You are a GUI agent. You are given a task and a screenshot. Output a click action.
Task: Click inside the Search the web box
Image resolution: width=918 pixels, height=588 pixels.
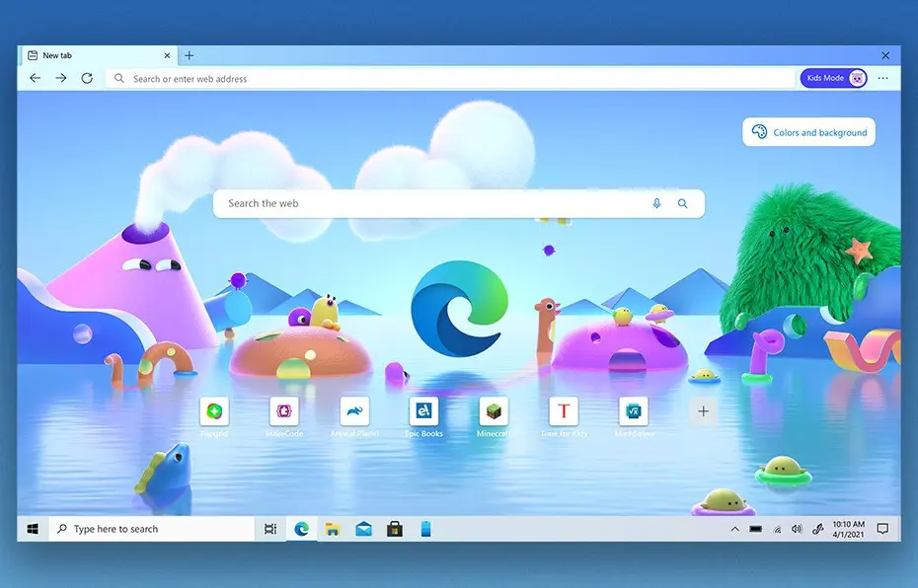click(458, 203)
